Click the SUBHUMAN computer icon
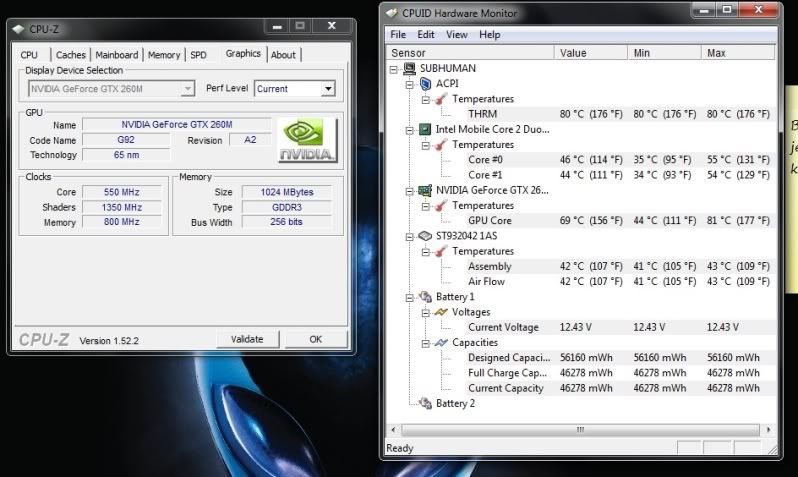798x477 pixels. click(409, 68)
